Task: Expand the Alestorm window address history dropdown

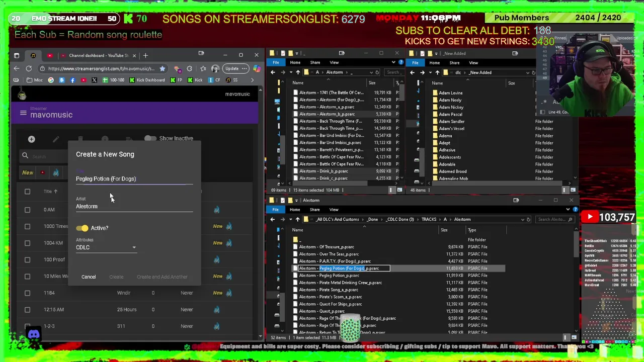Action: 522,219
